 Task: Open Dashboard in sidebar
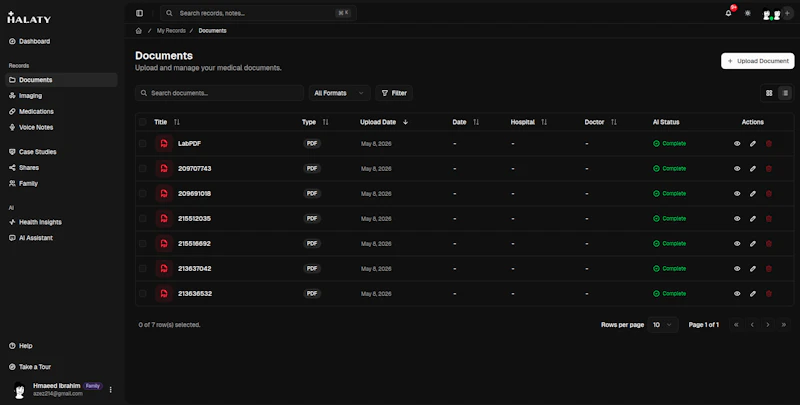pos(61,41)
